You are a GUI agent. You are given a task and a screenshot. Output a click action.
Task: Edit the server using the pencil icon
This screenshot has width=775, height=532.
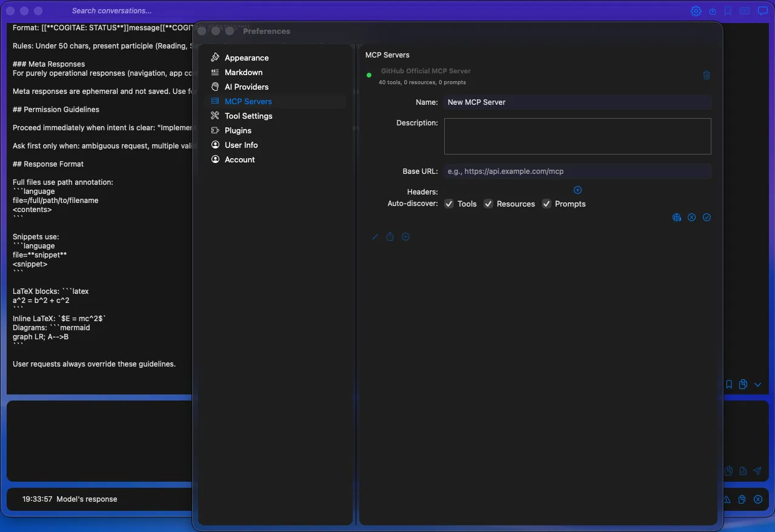pyautogui.click(x=374, y=236)
